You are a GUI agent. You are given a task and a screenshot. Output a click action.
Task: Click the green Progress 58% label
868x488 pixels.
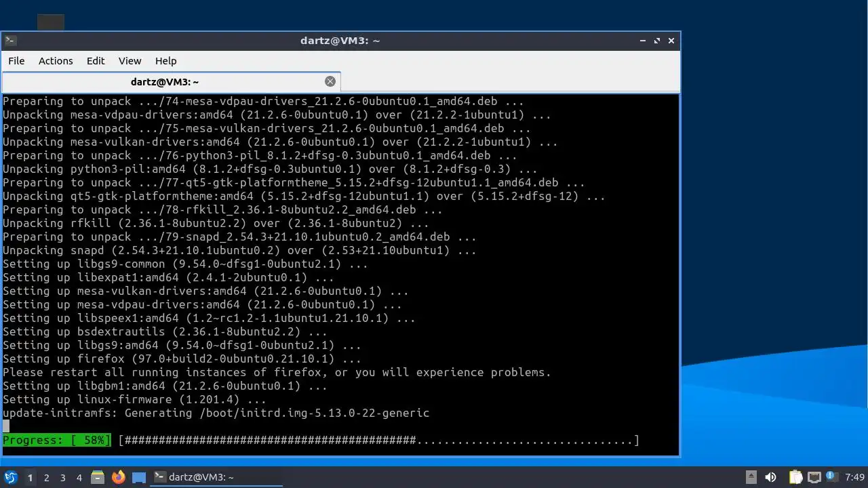56,441
